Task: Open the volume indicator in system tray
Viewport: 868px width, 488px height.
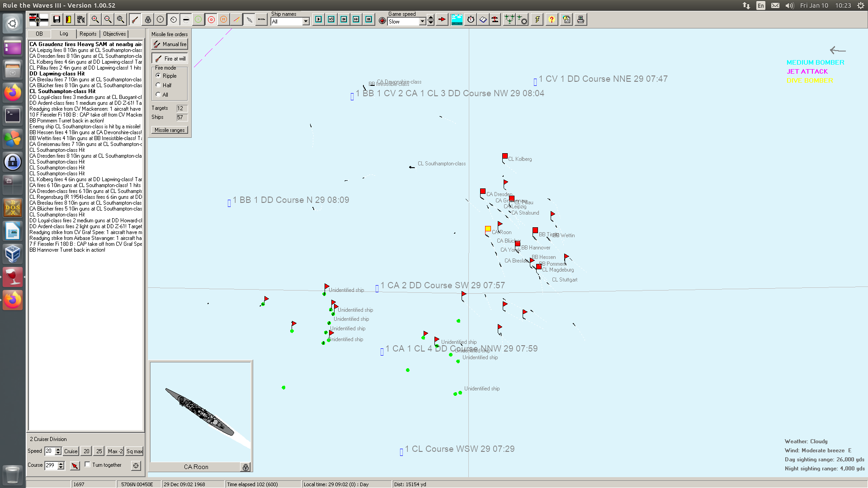Action: coord(789,5)
